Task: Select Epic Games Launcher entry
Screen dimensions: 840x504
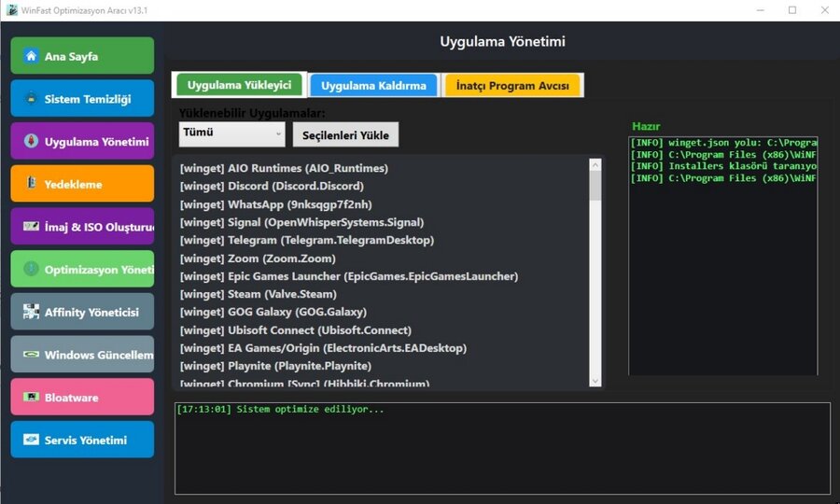Action: (x=381, y=276)
